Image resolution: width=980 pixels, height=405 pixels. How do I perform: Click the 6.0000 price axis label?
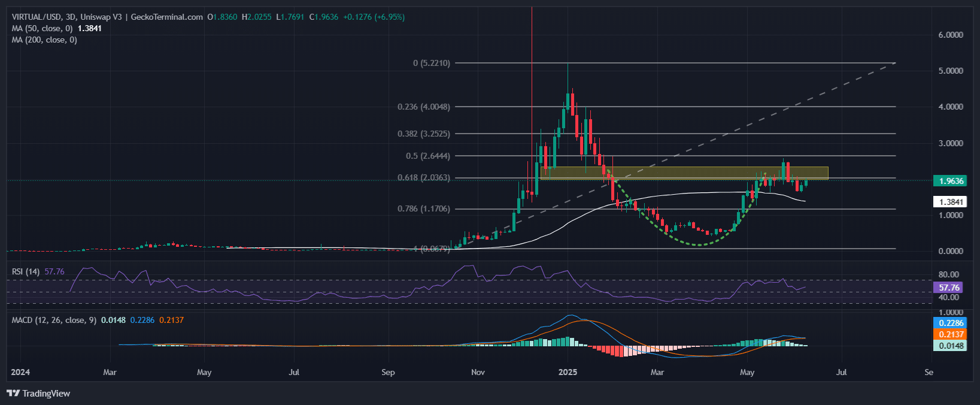point(951,35)
